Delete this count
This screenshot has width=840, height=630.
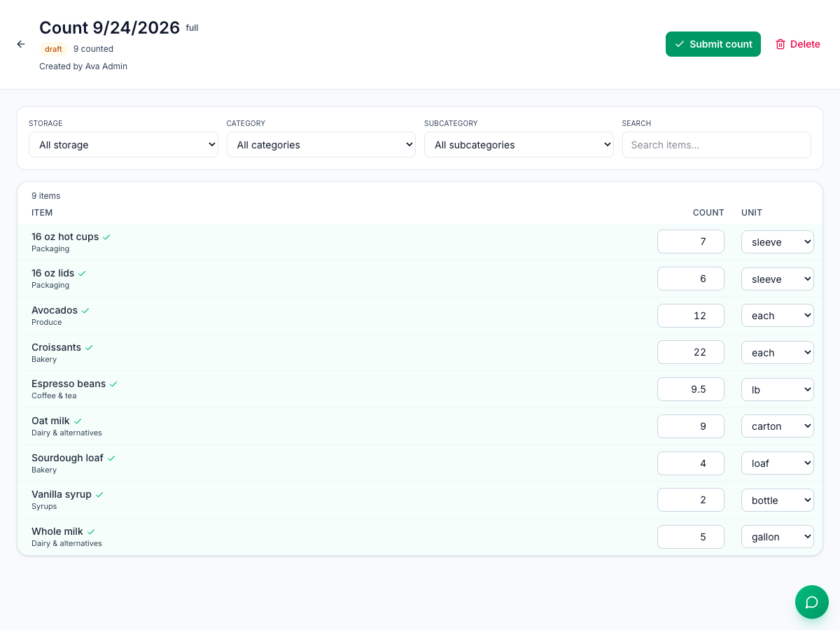click(797, 44)
